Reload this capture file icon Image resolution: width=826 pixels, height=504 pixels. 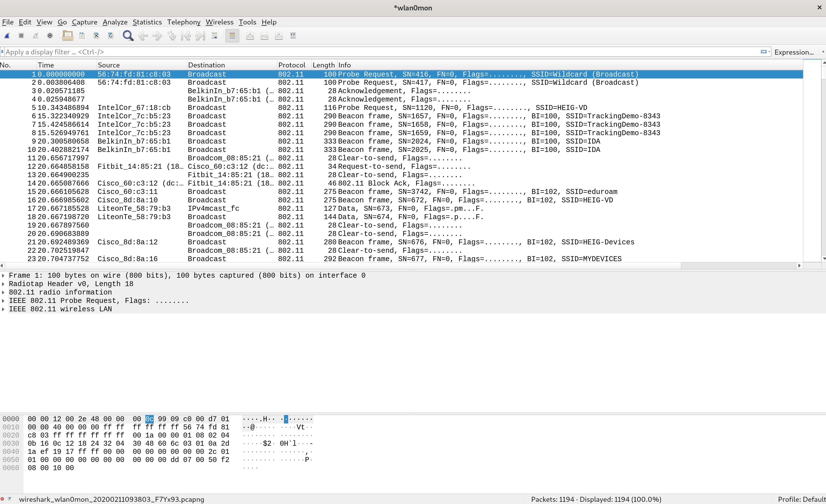click(111, 36)
